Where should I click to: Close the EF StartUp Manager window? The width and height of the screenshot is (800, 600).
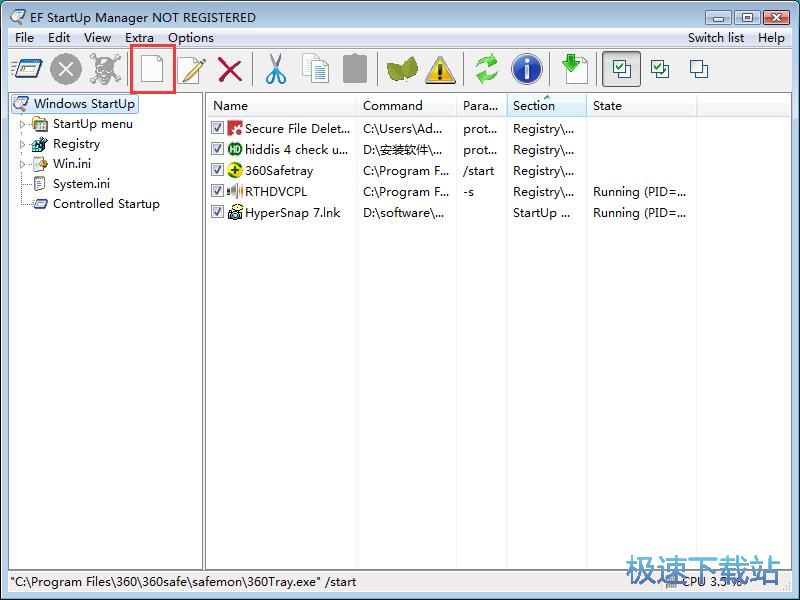coord(777,17)
